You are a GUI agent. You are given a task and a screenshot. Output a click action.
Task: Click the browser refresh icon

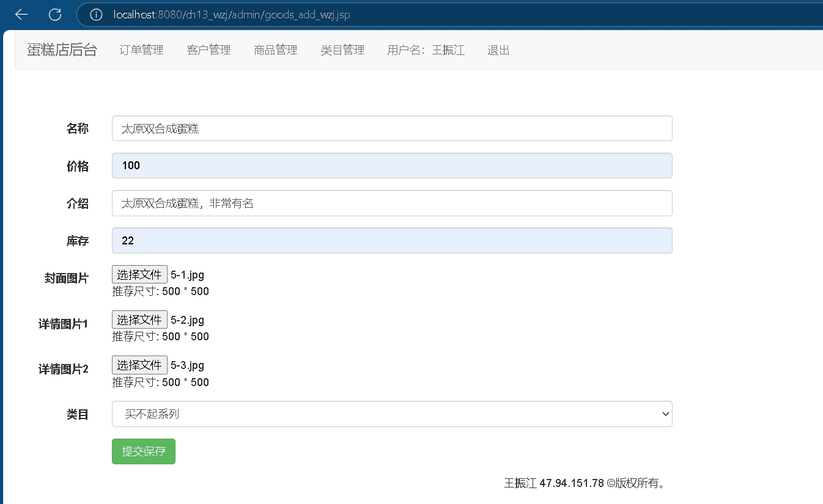(x=55, y=15)
